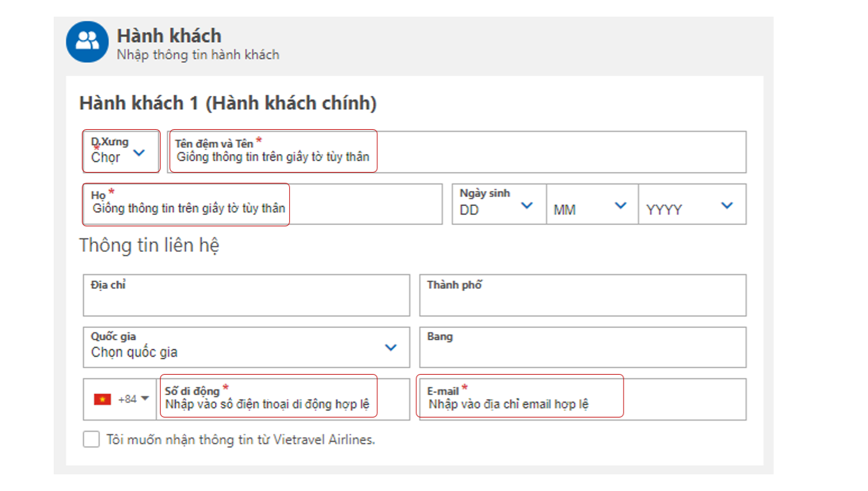Click the Bang state field
The height and width of the screenshot is (491, 868).
(582, 351)
